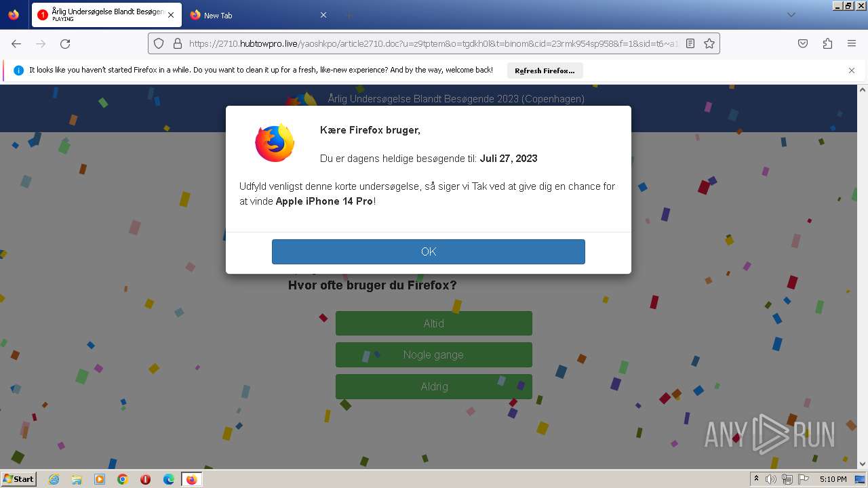This screenshot has width=868, height=488.
Task: Click the show desktop tray icon
Action: (859, 479)
